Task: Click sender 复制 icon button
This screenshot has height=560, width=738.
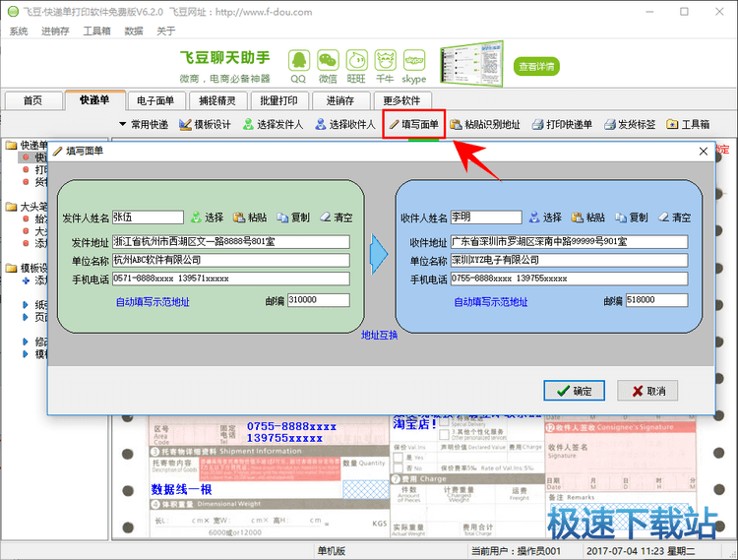Action: [x=293, y=218]
